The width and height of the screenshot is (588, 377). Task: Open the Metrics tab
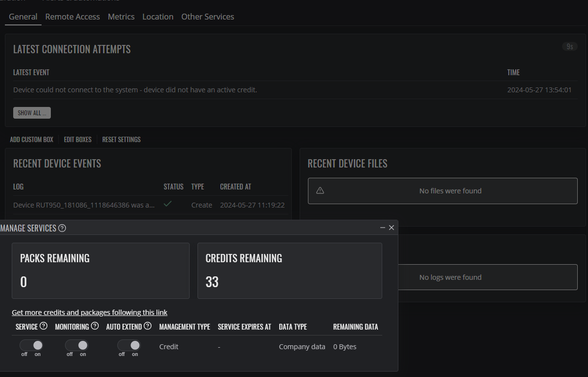pyautogui.click(x=121, y=17)
